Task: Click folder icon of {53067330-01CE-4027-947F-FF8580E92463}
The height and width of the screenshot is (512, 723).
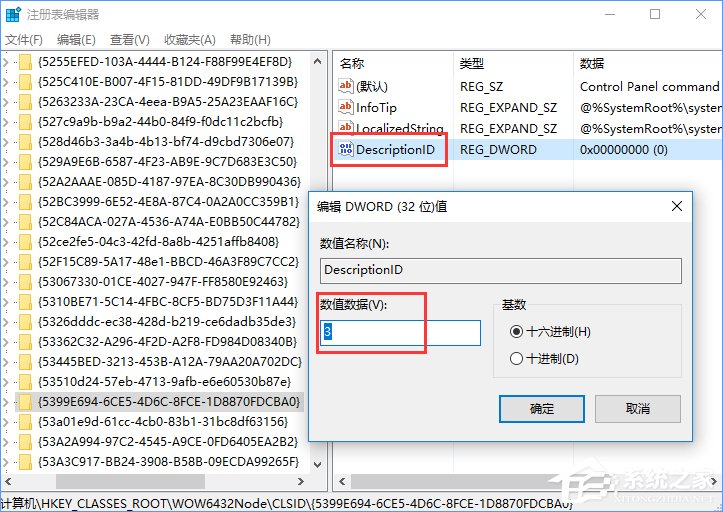Action: coord(25,282)
